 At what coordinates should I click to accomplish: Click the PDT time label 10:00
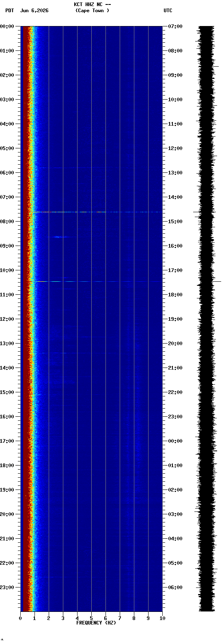pyautogui.click(x=7, y=270)
